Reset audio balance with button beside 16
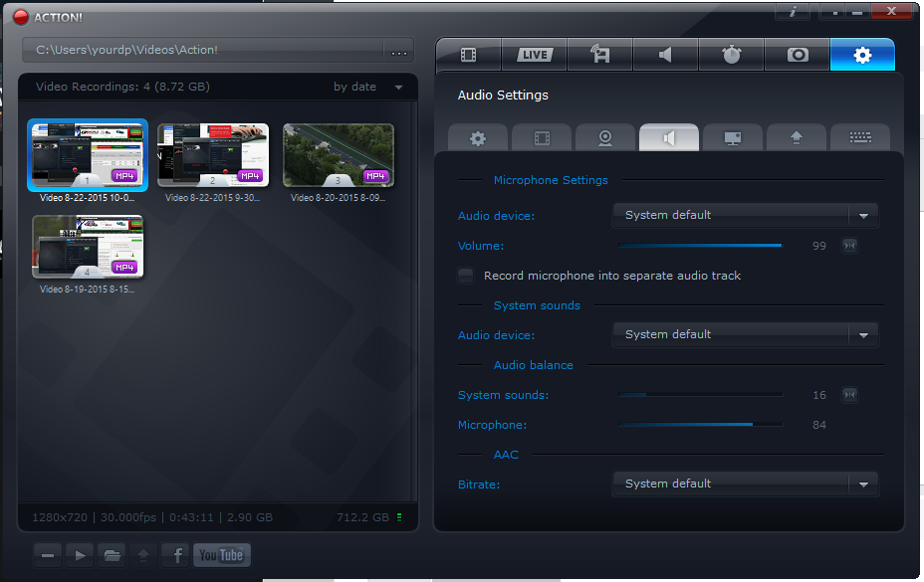Image resolution: width=924 pixels, height=582 pixels. pos(849,395)
